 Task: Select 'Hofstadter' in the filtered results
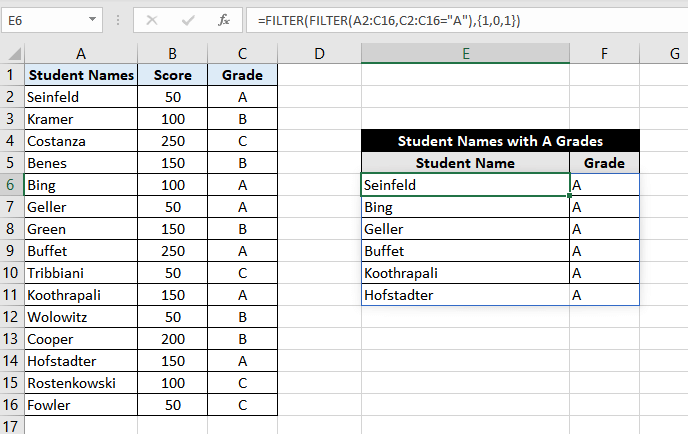pos(466,295)
